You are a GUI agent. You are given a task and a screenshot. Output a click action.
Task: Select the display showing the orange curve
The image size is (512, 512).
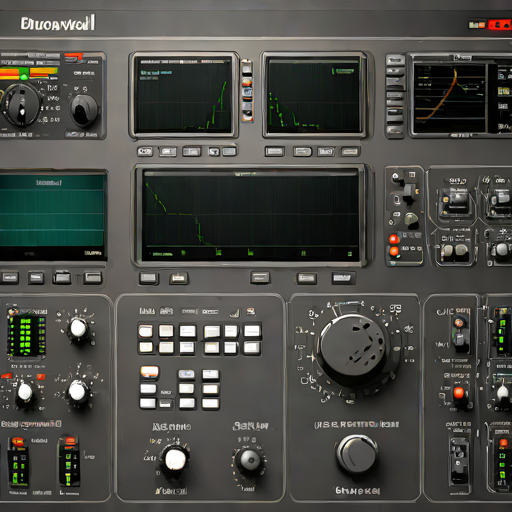click(x=449, y=98)
